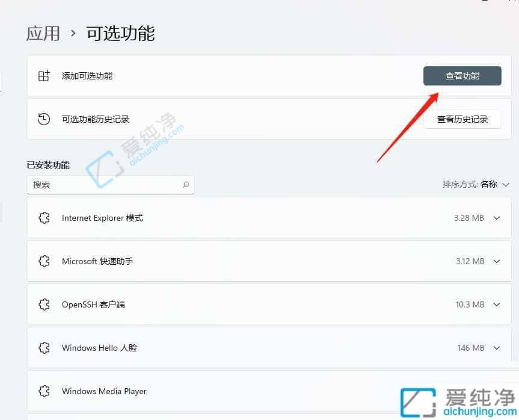The height and width of the screenshot is (420, 519).
Task: Go back to 应用 breadcrumb
Action: 43,34
